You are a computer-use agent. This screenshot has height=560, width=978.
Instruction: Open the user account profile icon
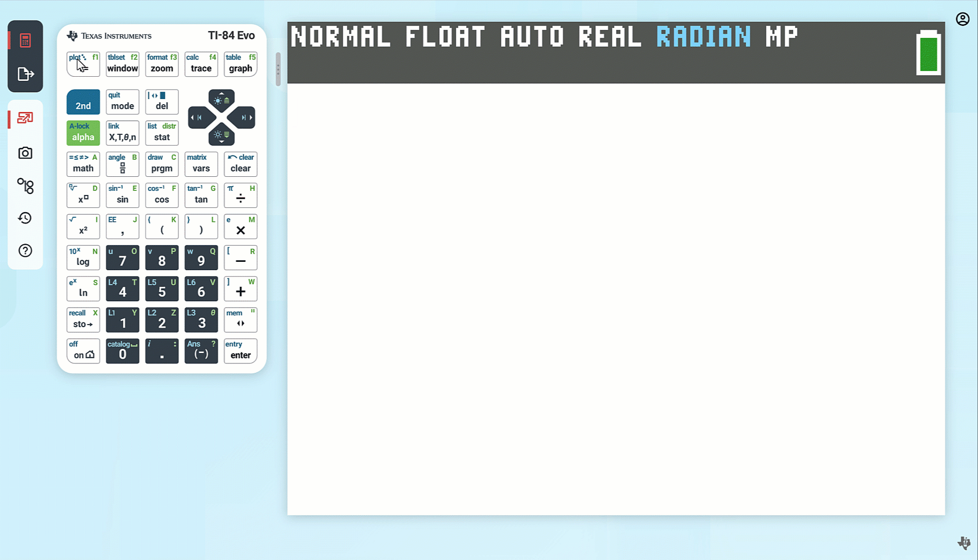pos(962,19)
